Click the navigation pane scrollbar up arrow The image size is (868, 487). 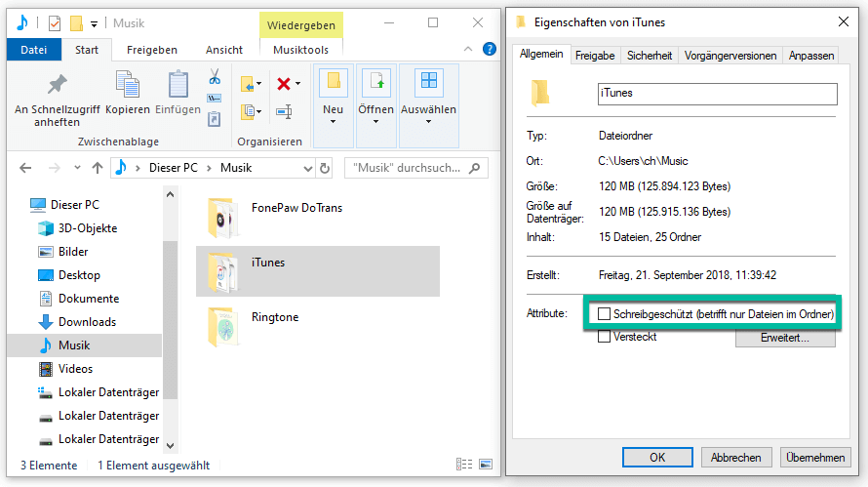pos(171,194)
